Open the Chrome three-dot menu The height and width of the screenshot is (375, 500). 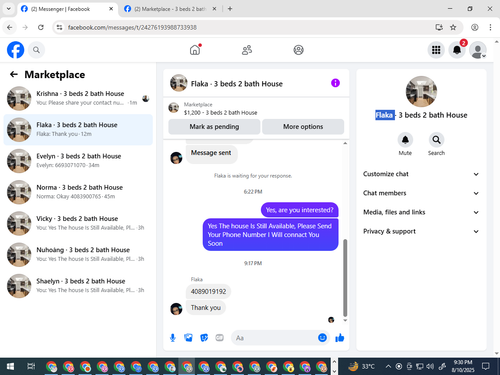pyautogui.click(x=490, y=27)
